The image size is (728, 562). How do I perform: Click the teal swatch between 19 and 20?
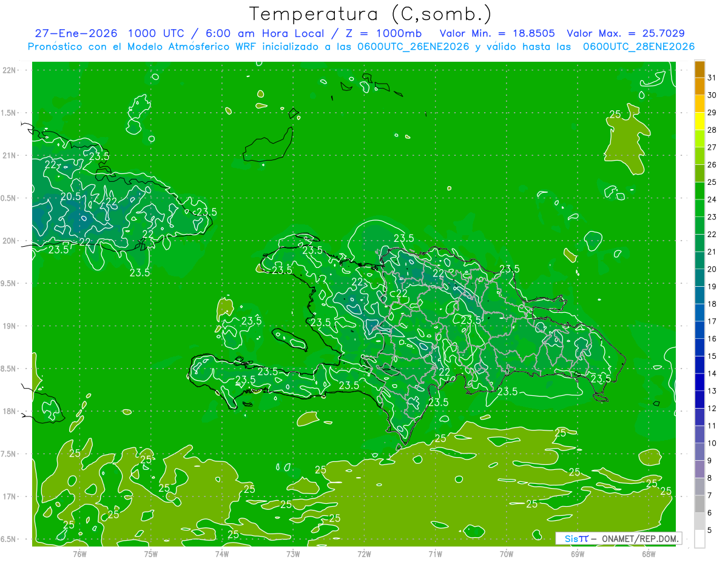[699, 278]
